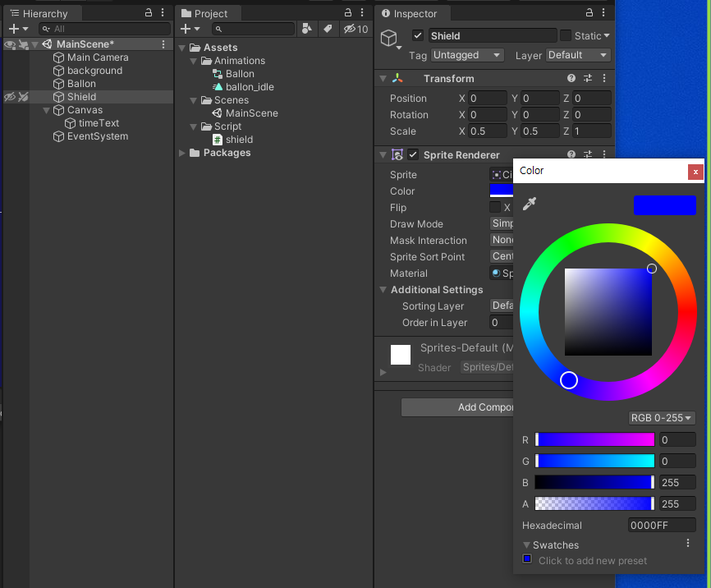
Task: Toggle MainScene visibility eye icon in Hierarchy
Action: (10, 44)
